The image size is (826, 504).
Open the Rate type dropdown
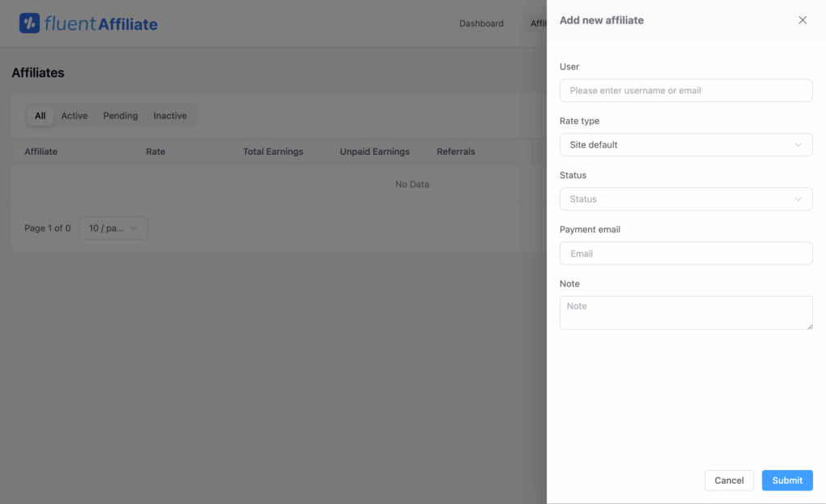[686, 144]
